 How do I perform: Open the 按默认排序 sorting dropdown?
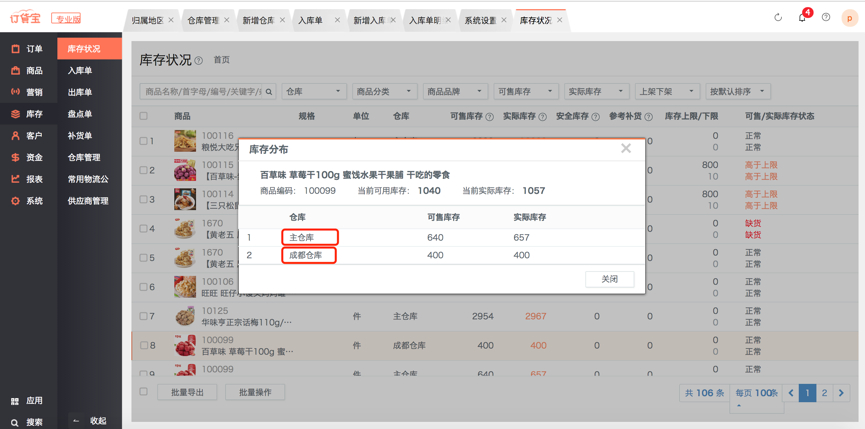coord(736,92)
